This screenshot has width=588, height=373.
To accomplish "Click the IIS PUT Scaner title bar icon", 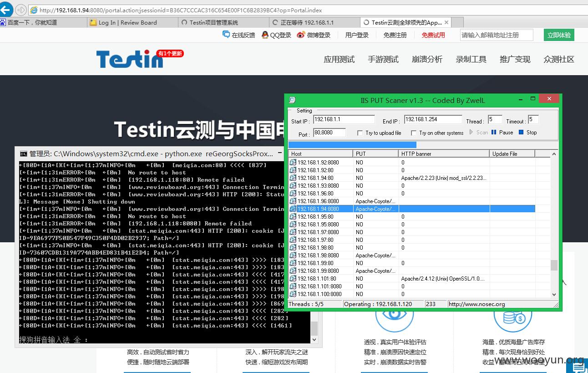I will tap(293, 100).
